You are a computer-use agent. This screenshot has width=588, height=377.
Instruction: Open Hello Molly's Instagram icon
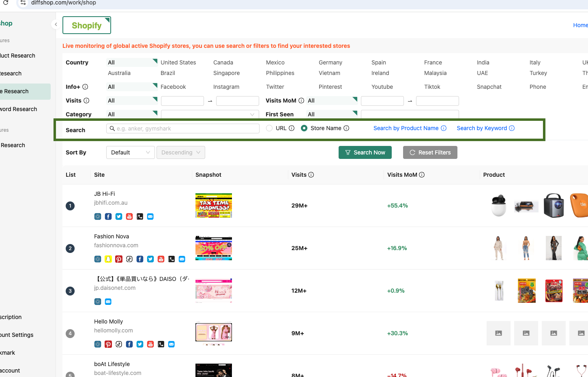point(97,344)
